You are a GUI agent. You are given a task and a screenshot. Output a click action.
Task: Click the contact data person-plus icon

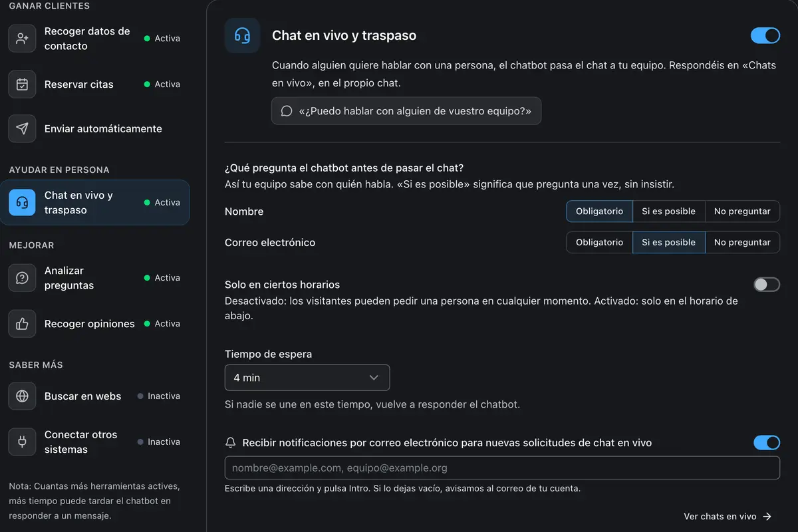point(22,39)
